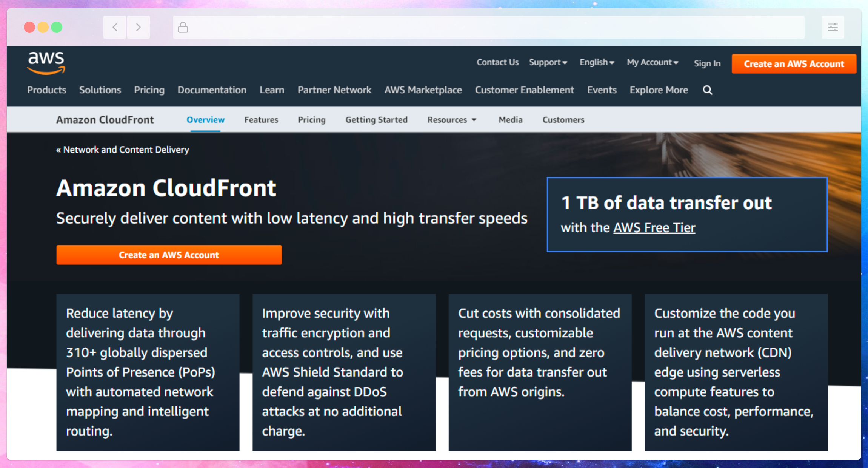
Task: Click the Amazon CloudFront subnav title
Action: click(x=105, y=120)
